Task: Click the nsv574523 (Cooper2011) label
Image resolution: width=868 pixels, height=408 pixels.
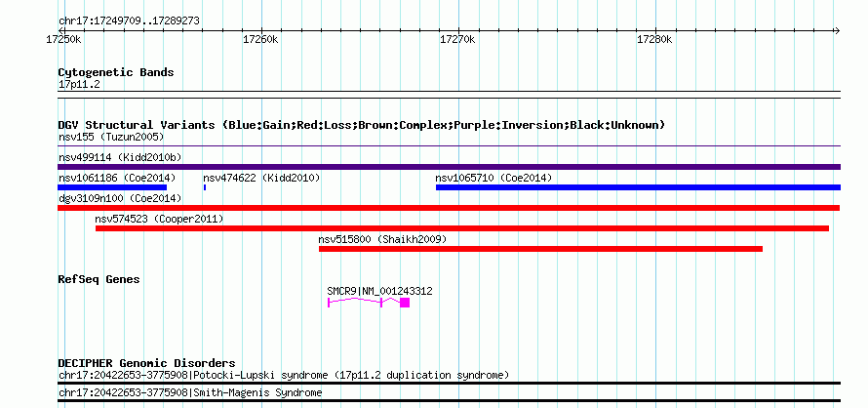Action: pyautogui.click(x=159, y=219)
